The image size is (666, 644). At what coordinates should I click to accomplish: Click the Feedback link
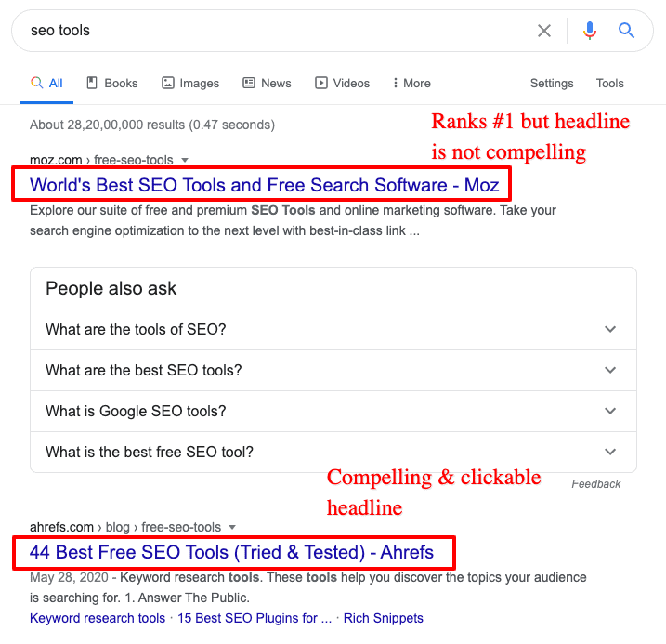(596, 484)
